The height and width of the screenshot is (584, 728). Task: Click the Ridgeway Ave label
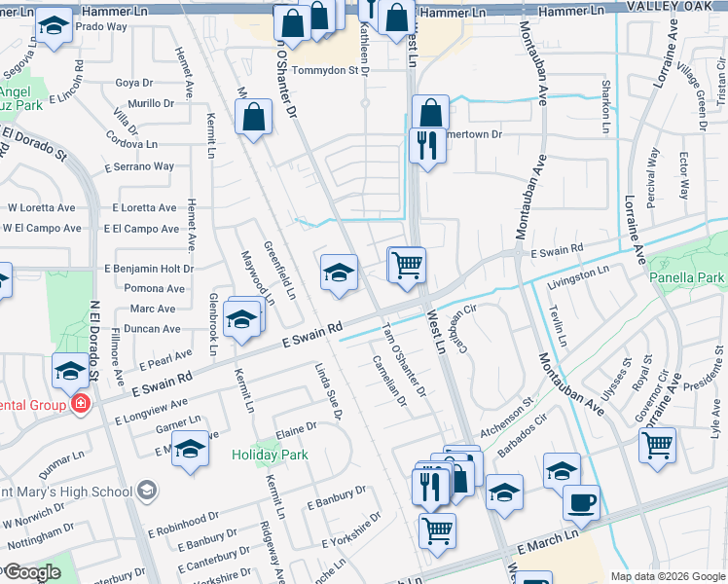pos(273,552)
